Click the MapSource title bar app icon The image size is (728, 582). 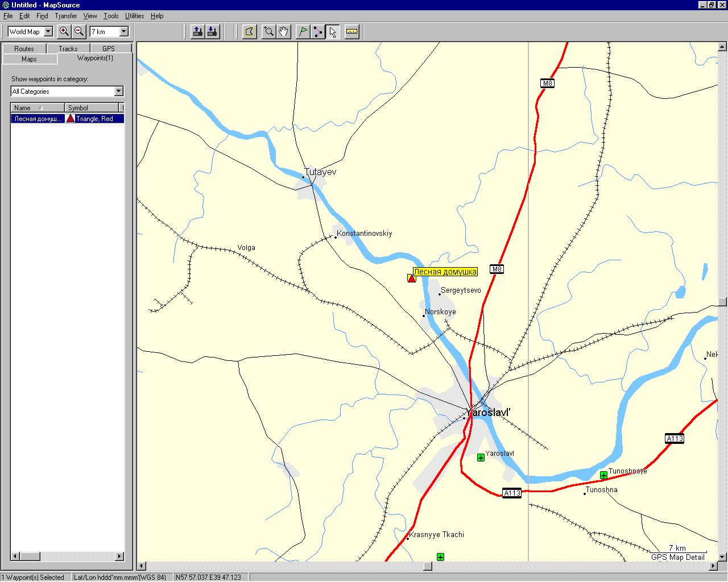[5, 5]
